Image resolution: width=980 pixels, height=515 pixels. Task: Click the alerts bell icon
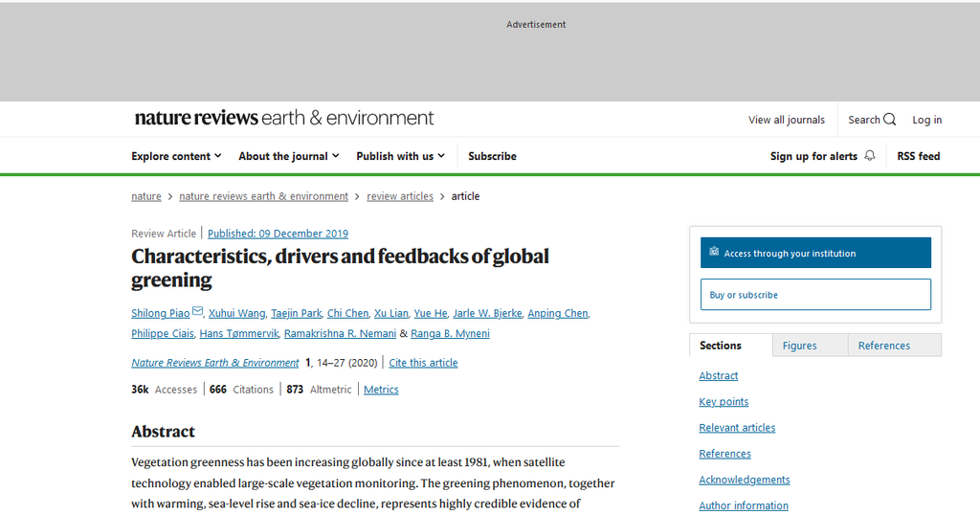coord(869,156)
